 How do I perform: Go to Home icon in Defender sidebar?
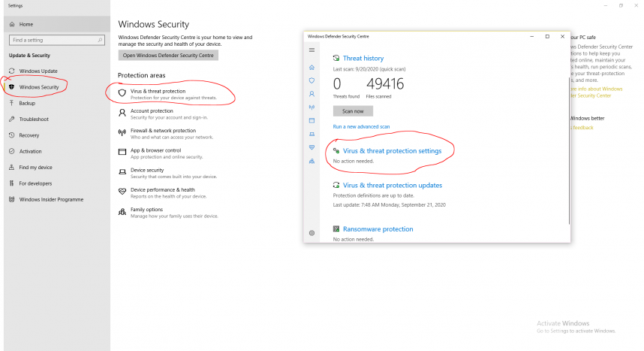click(x=311, y=67)
